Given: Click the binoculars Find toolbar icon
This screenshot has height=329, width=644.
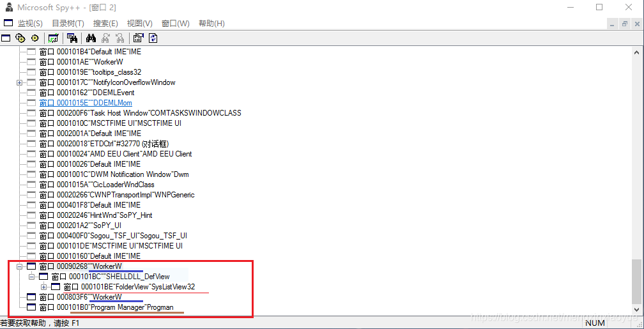Looking at the screenshot, I should click(x=91, y=38).
